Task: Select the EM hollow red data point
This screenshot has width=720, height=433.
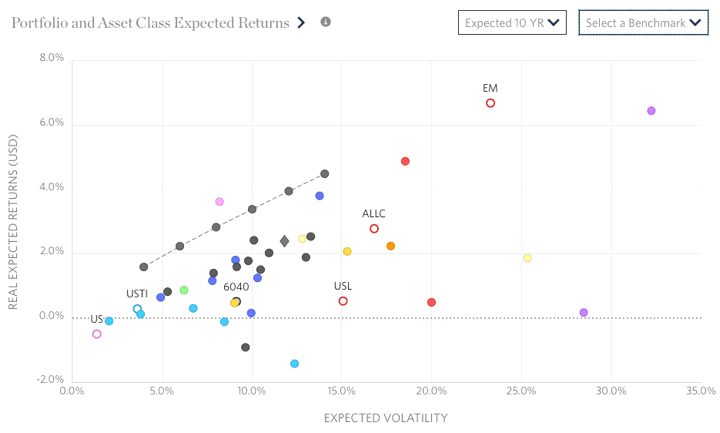Action: click(490, 103)
